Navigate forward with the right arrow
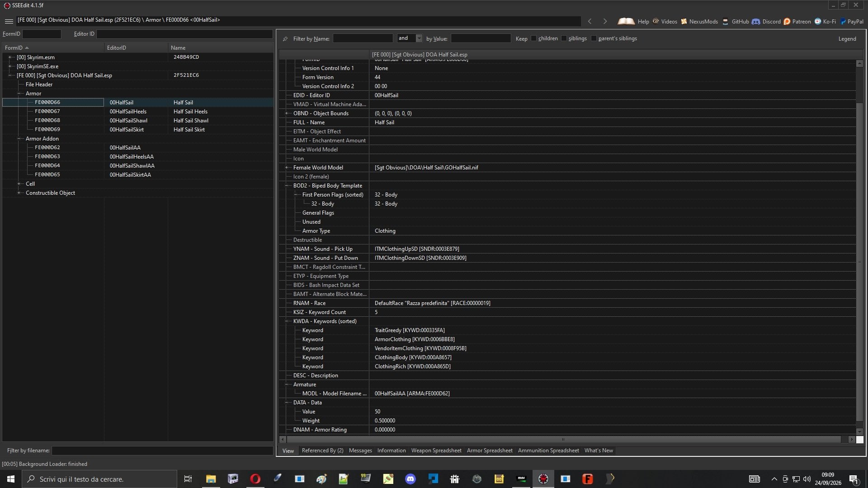868x488 pixels. point(605,21)
